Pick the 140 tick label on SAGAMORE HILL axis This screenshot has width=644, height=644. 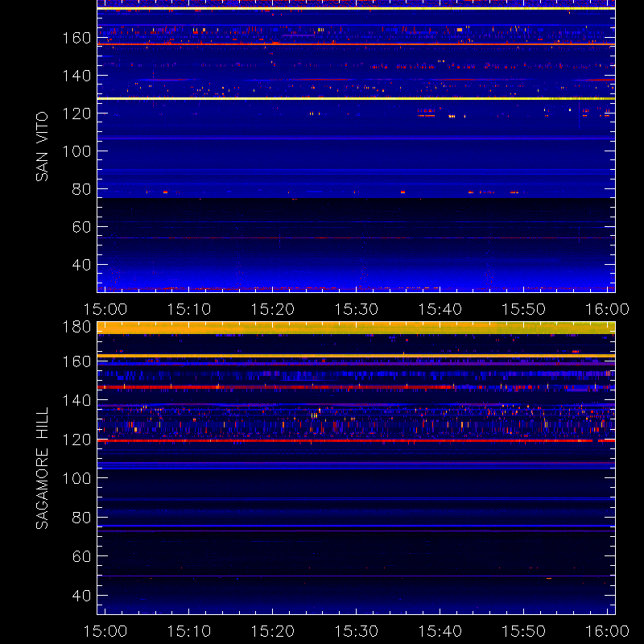click(x=76, y=400)
